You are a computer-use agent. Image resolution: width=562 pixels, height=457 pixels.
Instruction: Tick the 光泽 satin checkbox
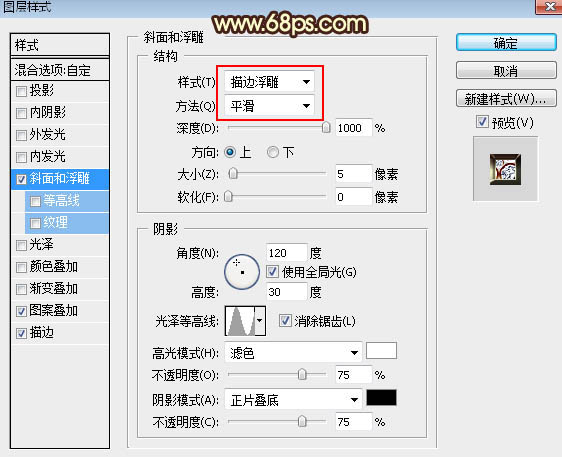21,245
